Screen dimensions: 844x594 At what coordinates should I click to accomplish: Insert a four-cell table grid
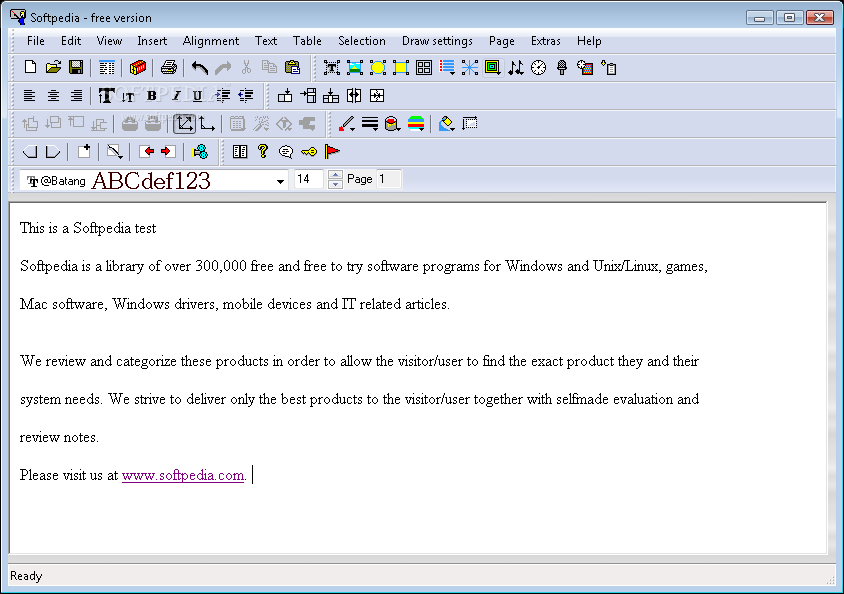coord(424,67)
